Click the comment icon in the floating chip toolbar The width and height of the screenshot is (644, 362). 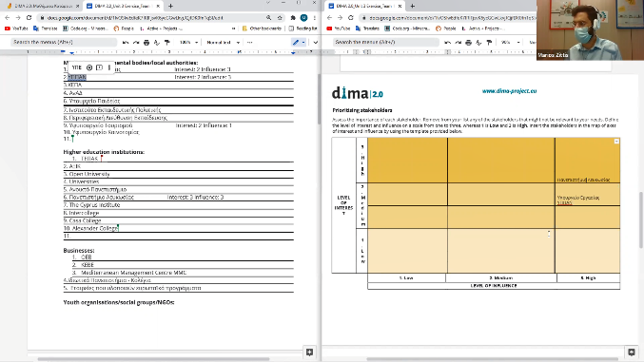(x=99, y=67)
